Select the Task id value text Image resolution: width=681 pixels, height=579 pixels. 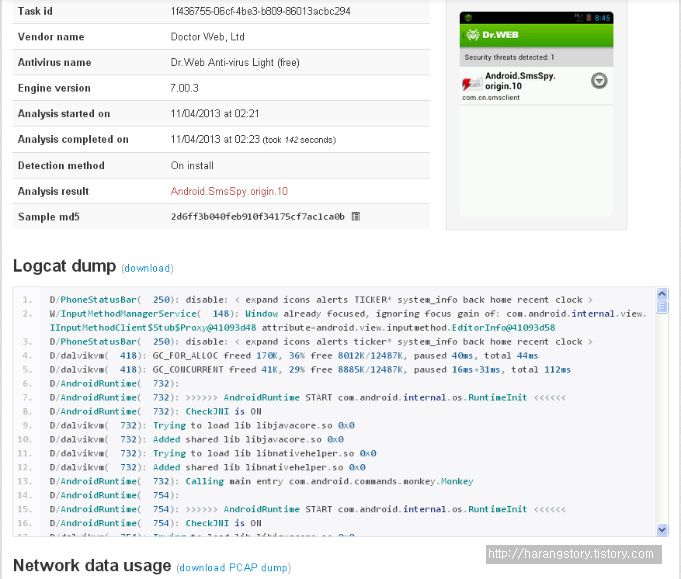click(261, 11)
